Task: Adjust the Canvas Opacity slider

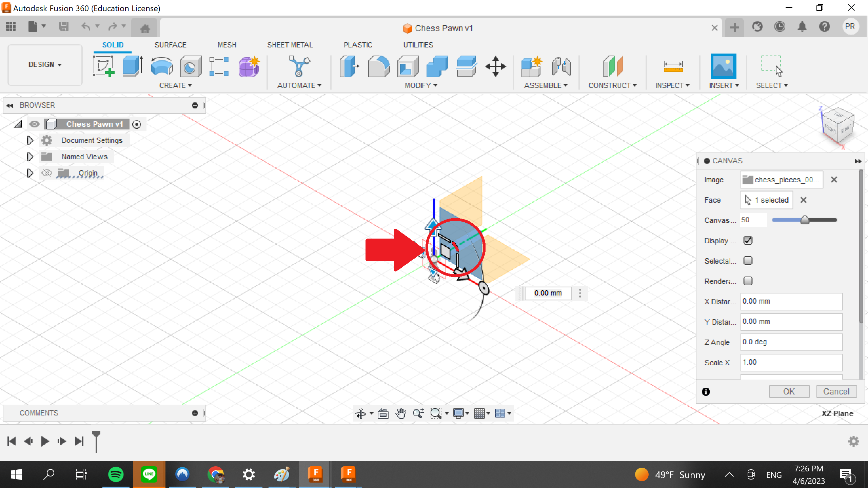Action: (x=805, y=220)
